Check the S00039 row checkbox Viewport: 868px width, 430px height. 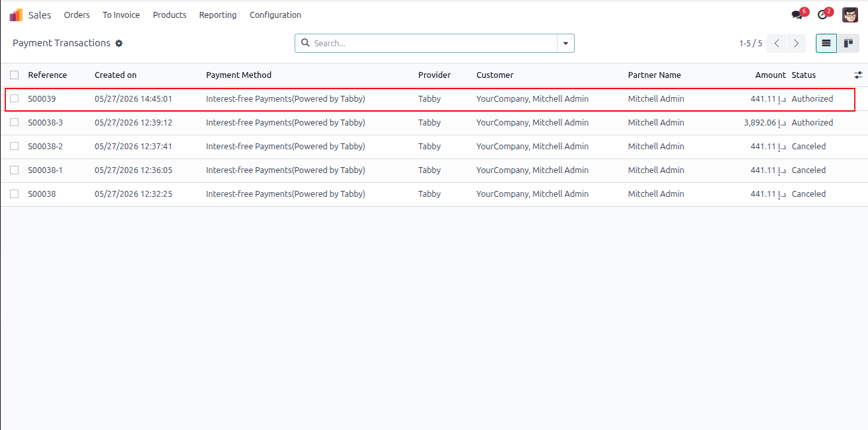[15, 98]
